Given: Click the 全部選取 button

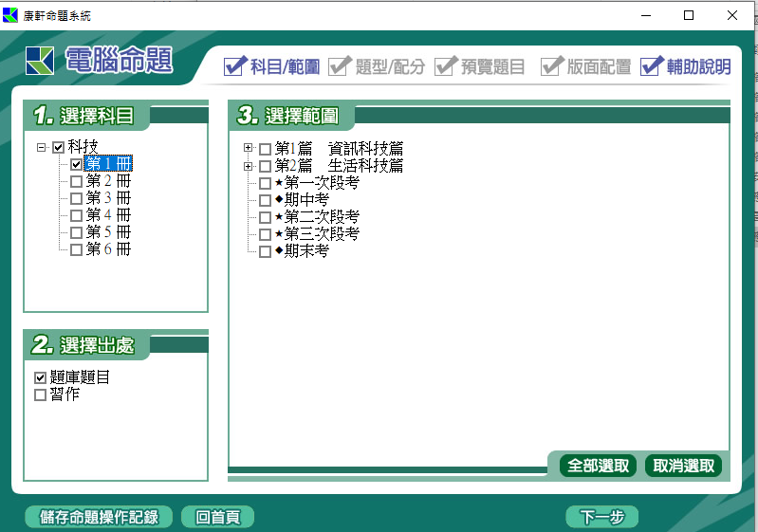Looking at the screenshot, I should (x=598, y=466).
